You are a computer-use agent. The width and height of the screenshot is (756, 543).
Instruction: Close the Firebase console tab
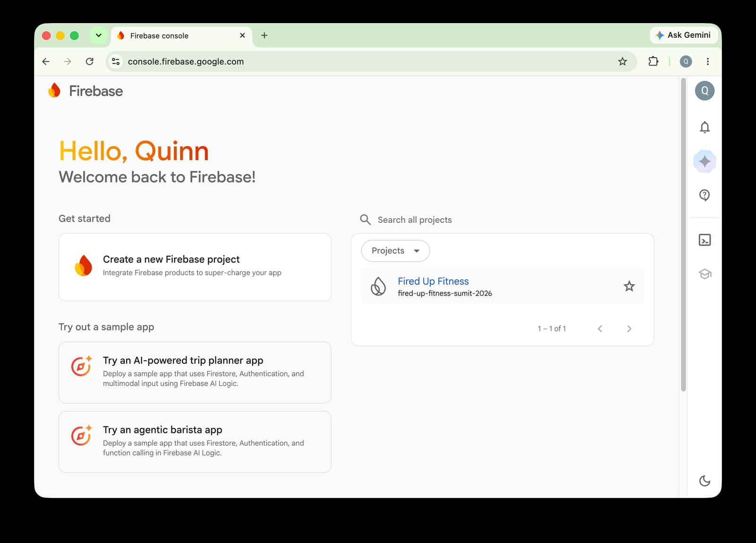click(242, 35)
